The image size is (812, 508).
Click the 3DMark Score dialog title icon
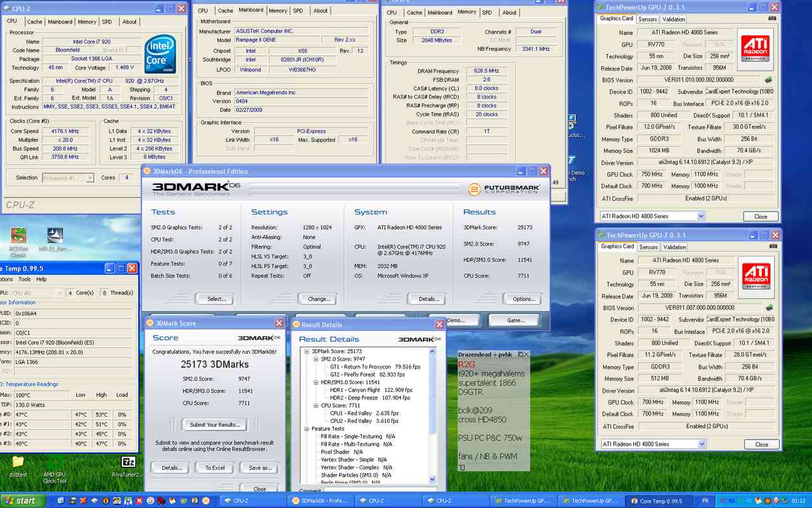(x=151, y=323)
